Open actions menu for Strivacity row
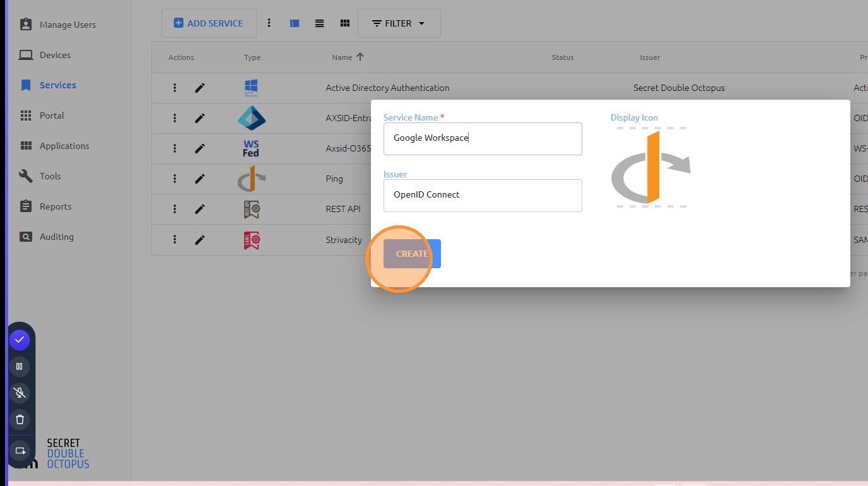Viewport: 868px width, 486px height. 175,239
